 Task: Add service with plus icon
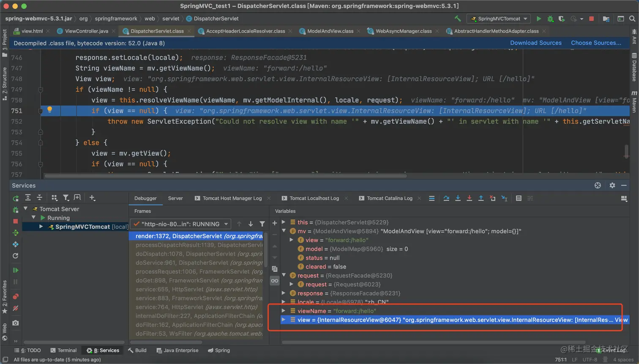92,198
